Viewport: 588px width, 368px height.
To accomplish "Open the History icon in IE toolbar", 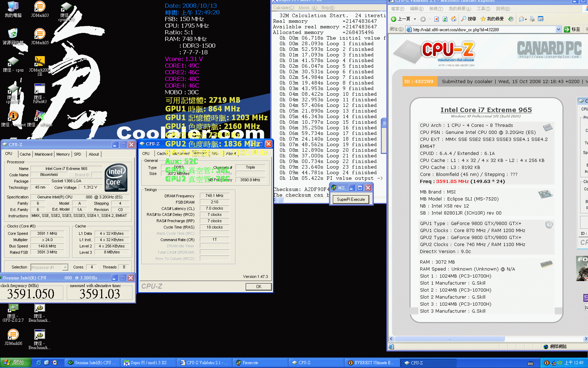I will (511, 19).
